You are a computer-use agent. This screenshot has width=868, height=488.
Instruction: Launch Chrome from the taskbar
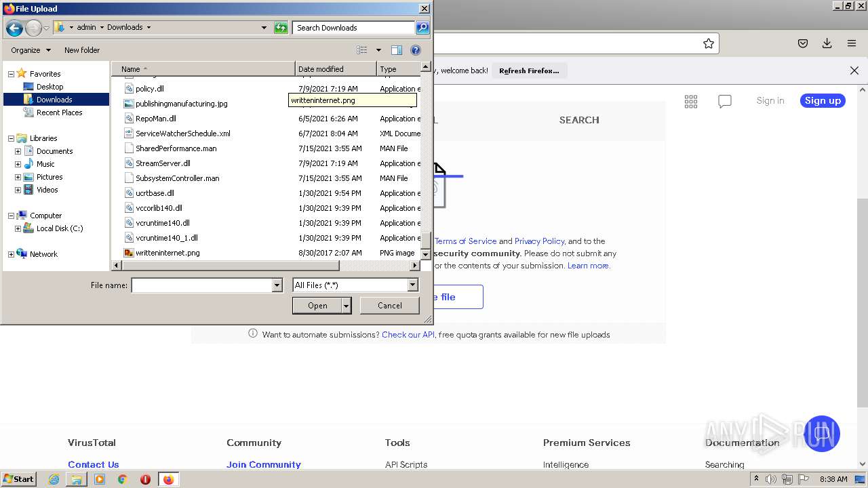[123, 479]
